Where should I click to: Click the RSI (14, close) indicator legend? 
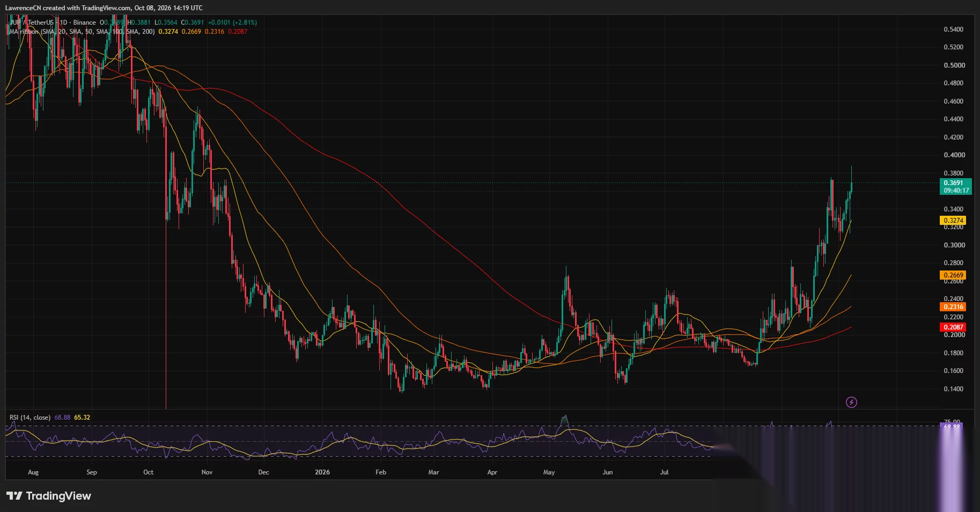30,418
